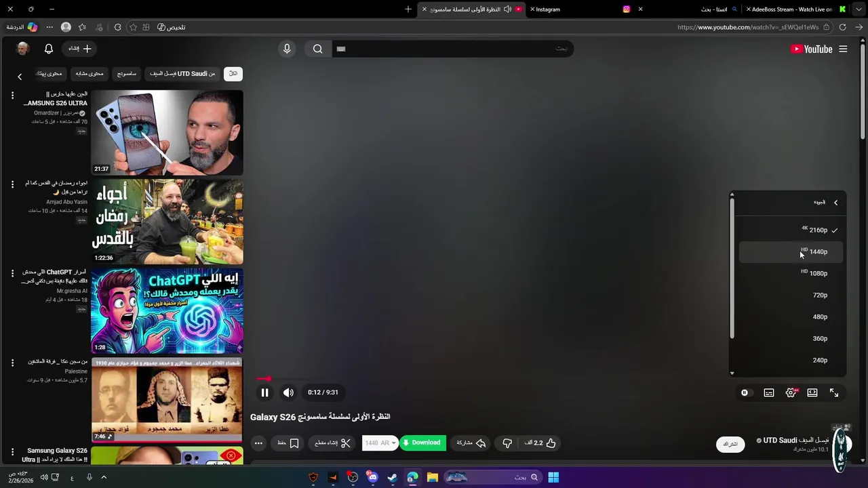Viewport: 868px width, 488px height.
Task: Show more filter chips with arrow
Action: 20,77
